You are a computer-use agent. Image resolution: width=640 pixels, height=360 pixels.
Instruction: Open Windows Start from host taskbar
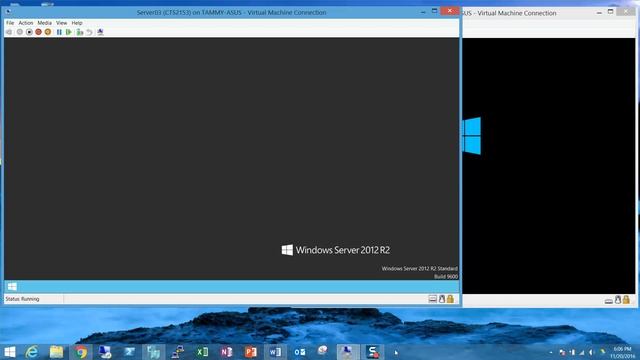[10, 352]
